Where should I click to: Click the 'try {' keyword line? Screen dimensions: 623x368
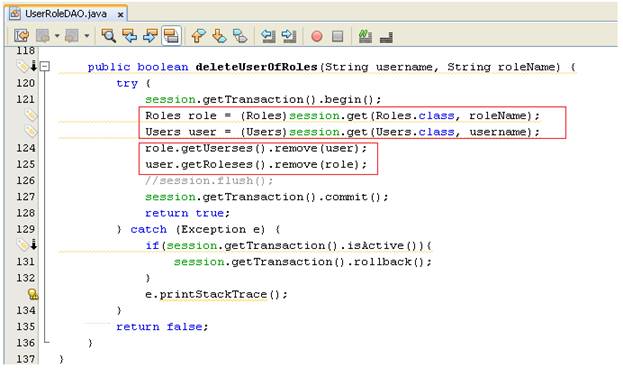(x=134, y=83)
